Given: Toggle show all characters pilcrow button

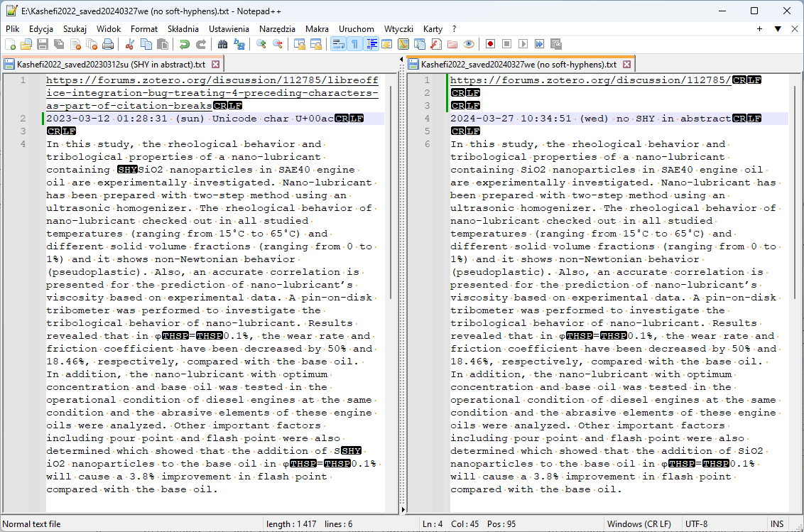Looking at the screenshot, I should coord(354,44).
